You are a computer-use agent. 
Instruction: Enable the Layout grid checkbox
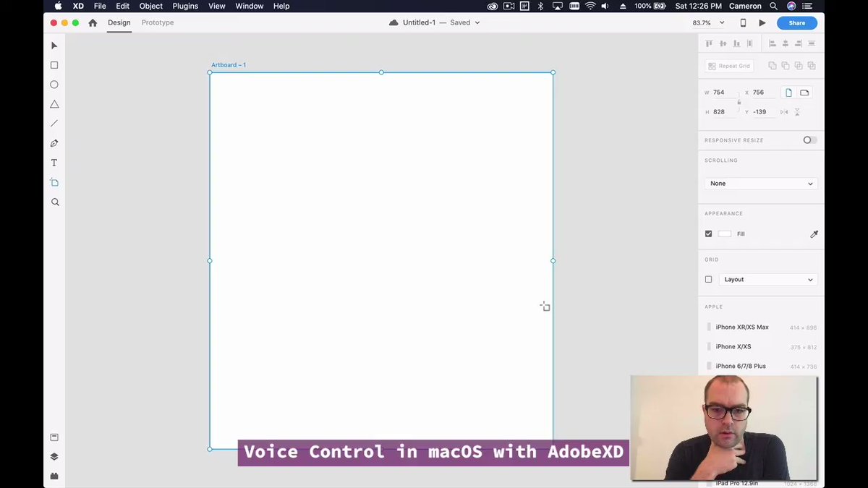point(708,280)
